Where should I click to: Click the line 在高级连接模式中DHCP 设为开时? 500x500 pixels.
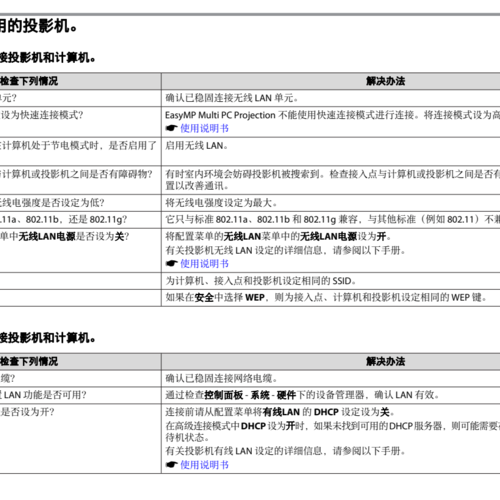click(x=333, y=426)
